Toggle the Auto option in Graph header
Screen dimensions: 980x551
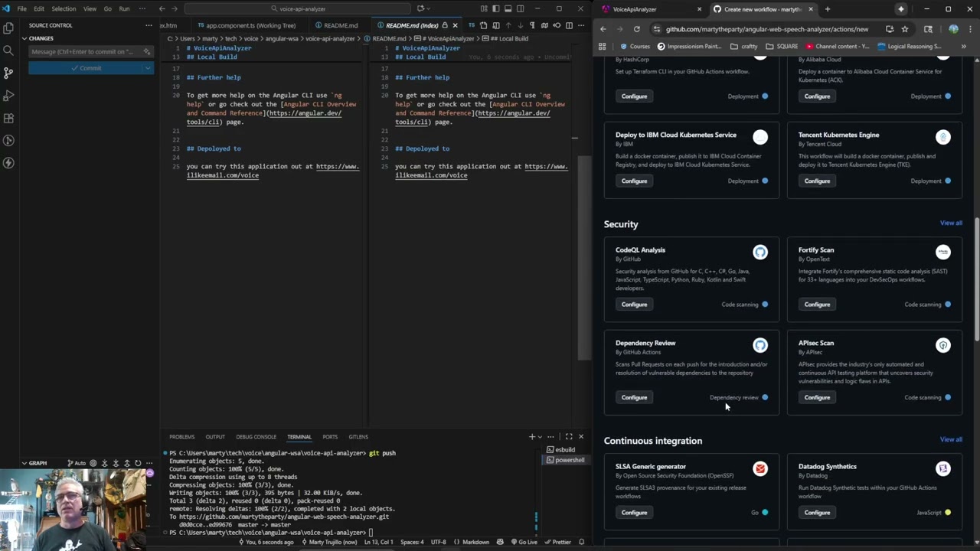pos(77,463)
